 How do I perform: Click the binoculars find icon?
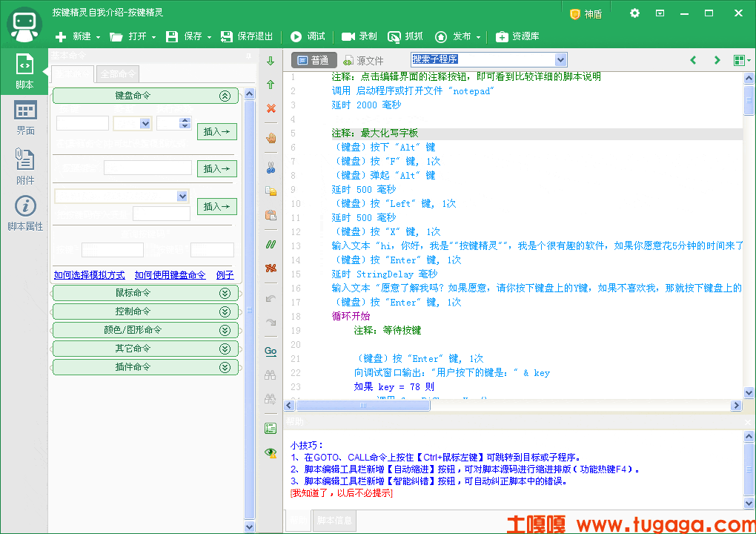click(271, 375)
